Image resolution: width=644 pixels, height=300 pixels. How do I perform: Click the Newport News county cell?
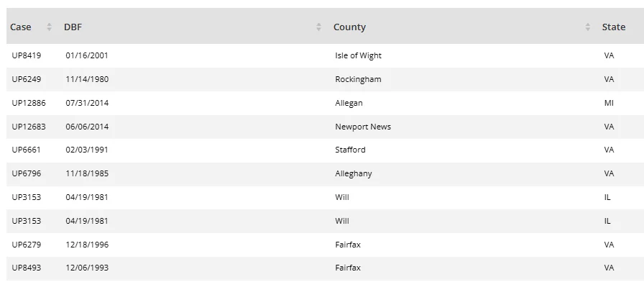point(363,127)
